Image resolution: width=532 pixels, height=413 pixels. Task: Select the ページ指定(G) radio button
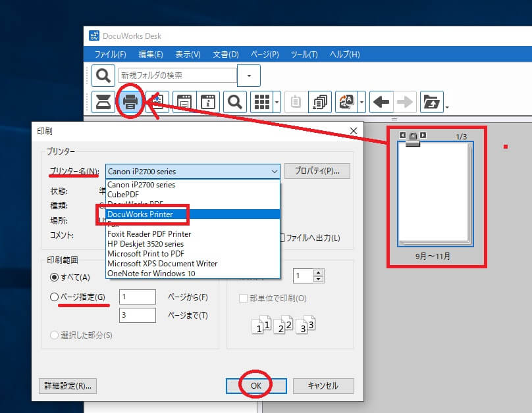[55, 297]
